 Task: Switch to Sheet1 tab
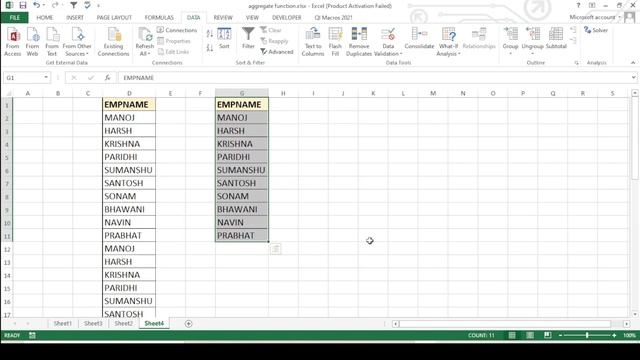[x=62, y=323]
